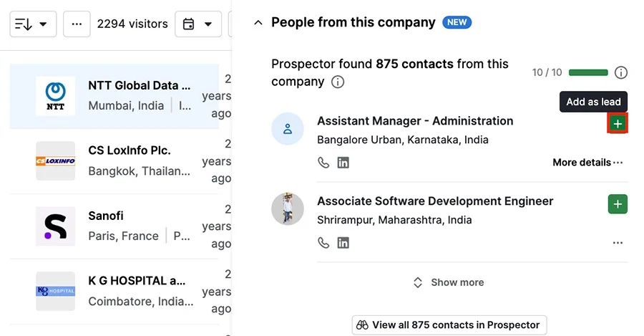This screenshot has width=644, height=336.
Task: Expand contacts list with Show more
Action: (x=449, y=282)
